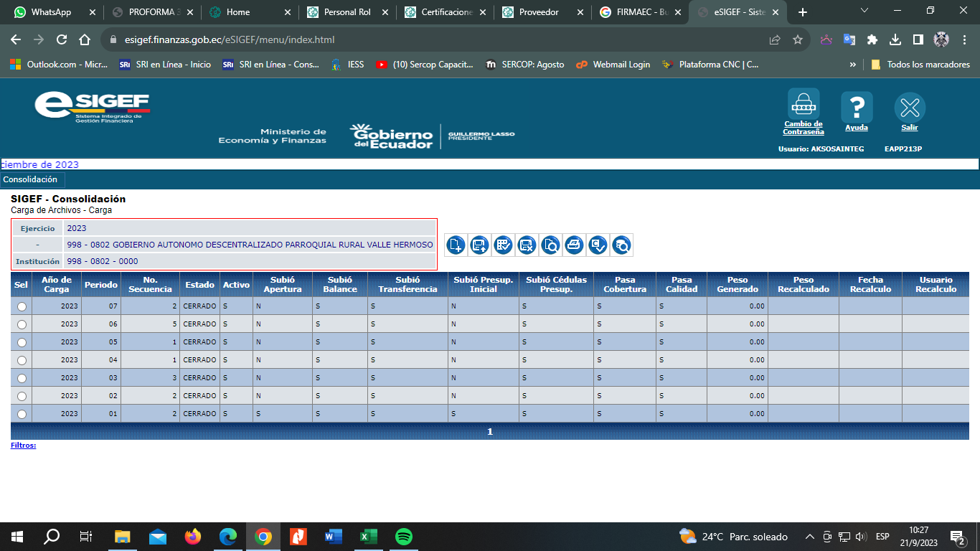Click the validate grid checkmark toolbar icon
The width and height of the screenshot is (980, 551).
pyautogui.click(x=503, y=245)
